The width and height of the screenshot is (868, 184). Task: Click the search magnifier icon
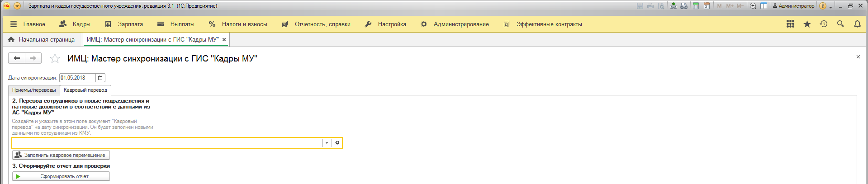[x=840, y=24]
